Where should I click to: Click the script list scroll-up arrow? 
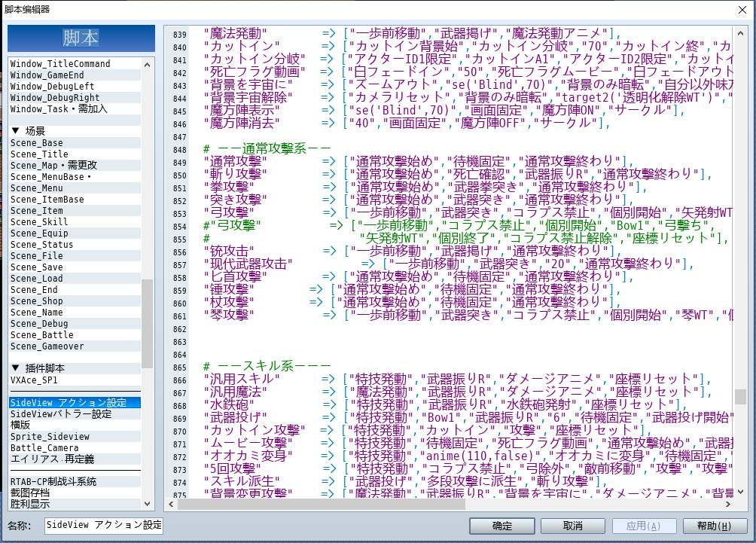click(148, 64)
